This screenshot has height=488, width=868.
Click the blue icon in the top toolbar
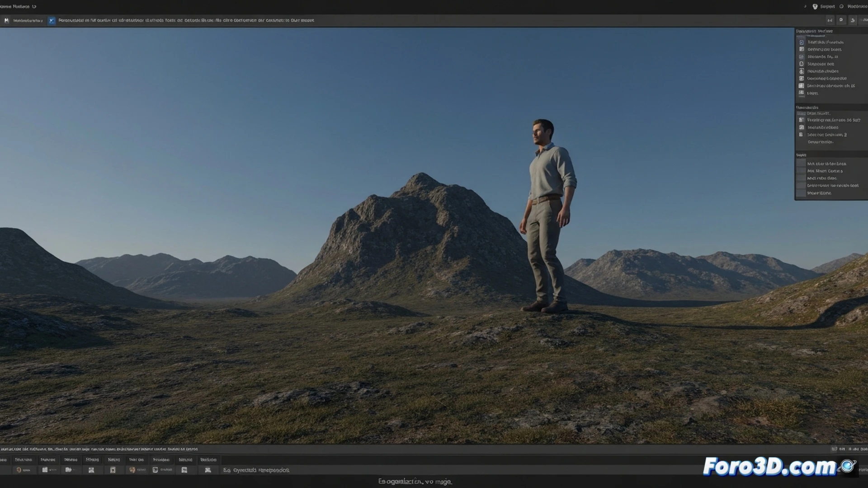click(52, 21)
